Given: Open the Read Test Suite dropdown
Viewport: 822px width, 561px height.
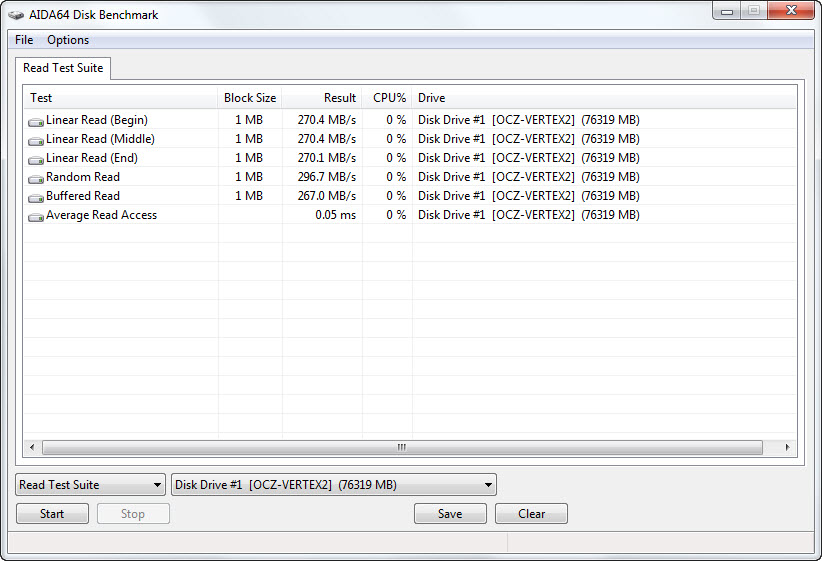Looking at the screenshot, I should tap(90, 485).
